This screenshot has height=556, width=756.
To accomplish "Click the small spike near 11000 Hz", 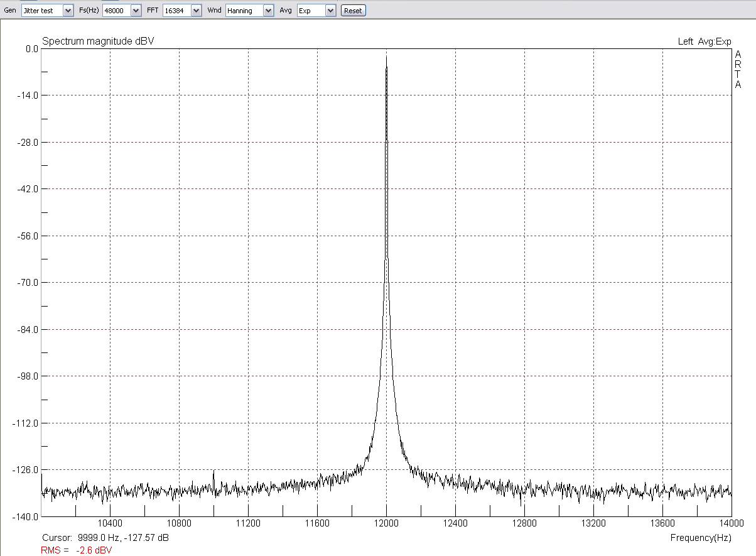I will tap(214, 472).
